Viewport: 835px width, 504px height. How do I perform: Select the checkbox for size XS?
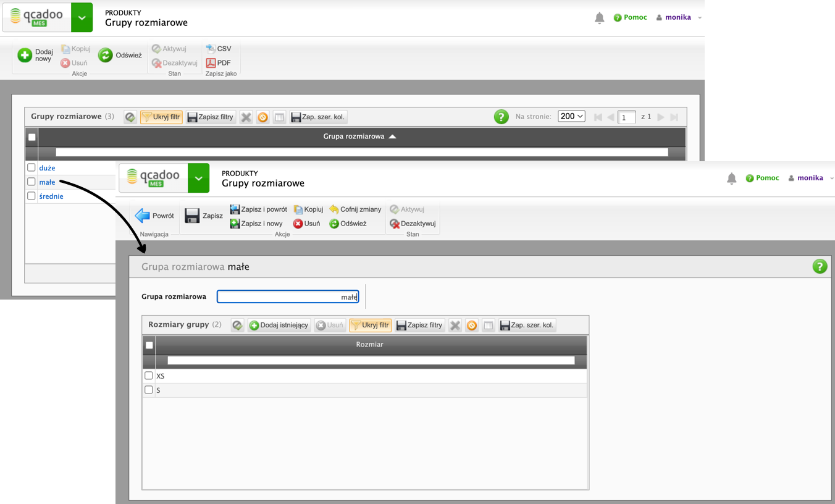coord(148,376)
